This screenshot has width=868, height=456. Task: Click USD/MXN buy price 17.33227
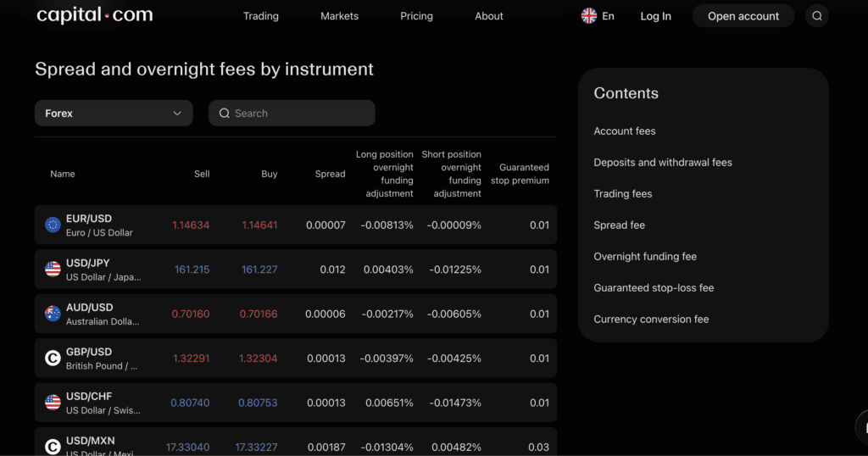coord(256,448)
